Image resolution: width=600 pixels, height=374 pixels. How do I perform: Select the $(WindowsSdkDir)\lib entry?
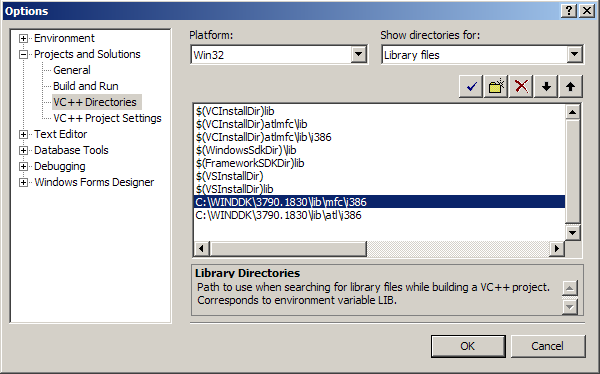(x=379, y=150)
